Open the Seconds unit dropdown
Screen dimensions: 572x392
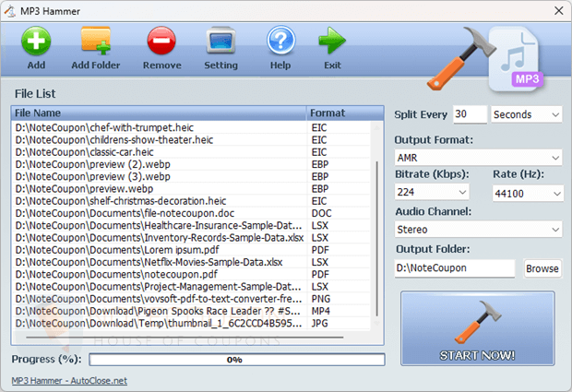tap(527, 114)
